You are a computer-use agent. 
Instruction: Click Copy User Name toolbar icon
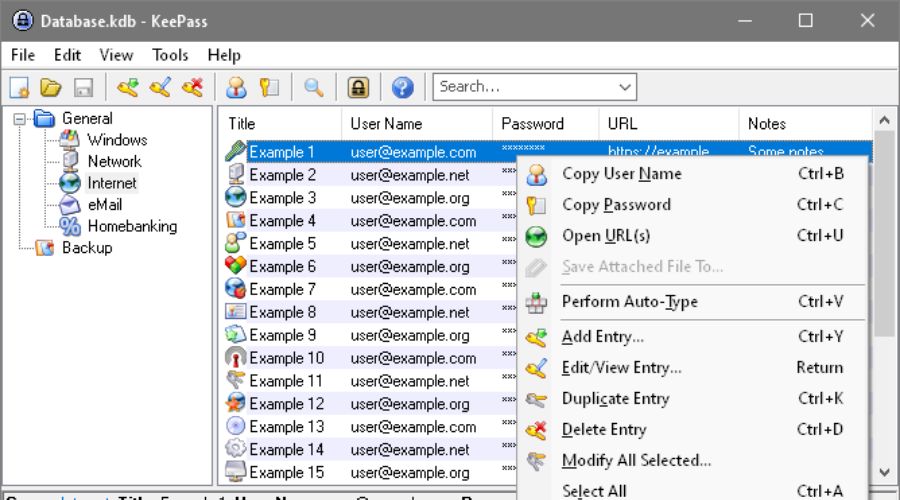[x=236, y=87]
